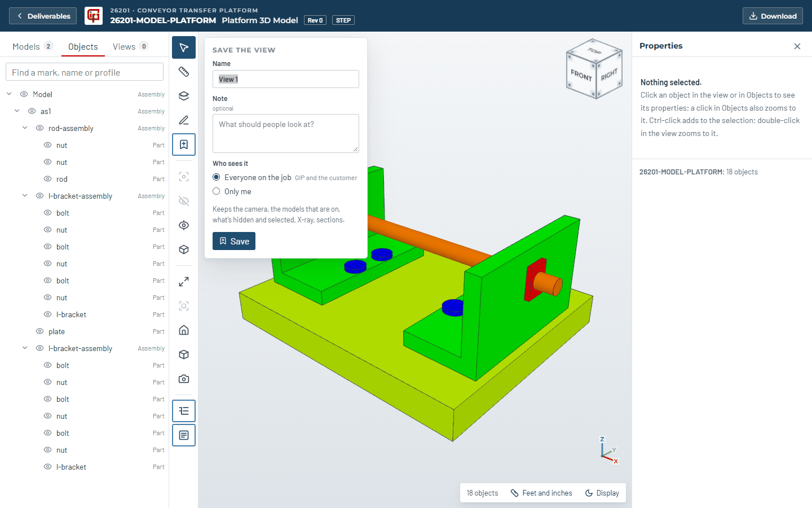Open the Views tab
This screenshot has width=812, height=508.
pyautogui.click(x=130, y=47)
